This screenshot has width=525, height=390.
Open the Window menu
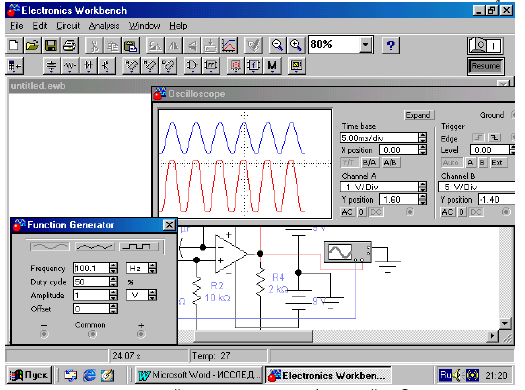(144, 26)
